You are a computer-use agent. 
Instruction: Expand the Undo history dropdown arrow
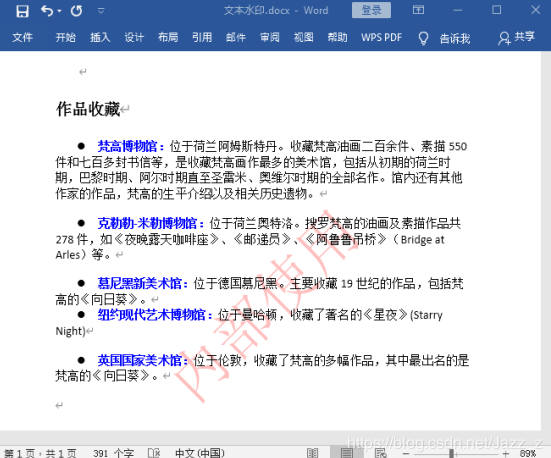pyautogui.click(x=59, y=11)
